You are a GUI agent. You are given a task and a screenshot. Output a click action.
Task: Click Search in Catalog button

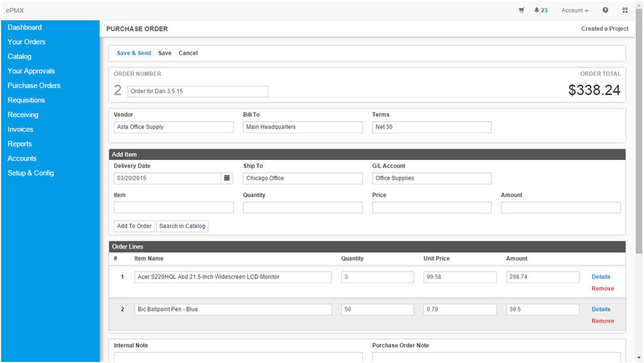point(182,226)
